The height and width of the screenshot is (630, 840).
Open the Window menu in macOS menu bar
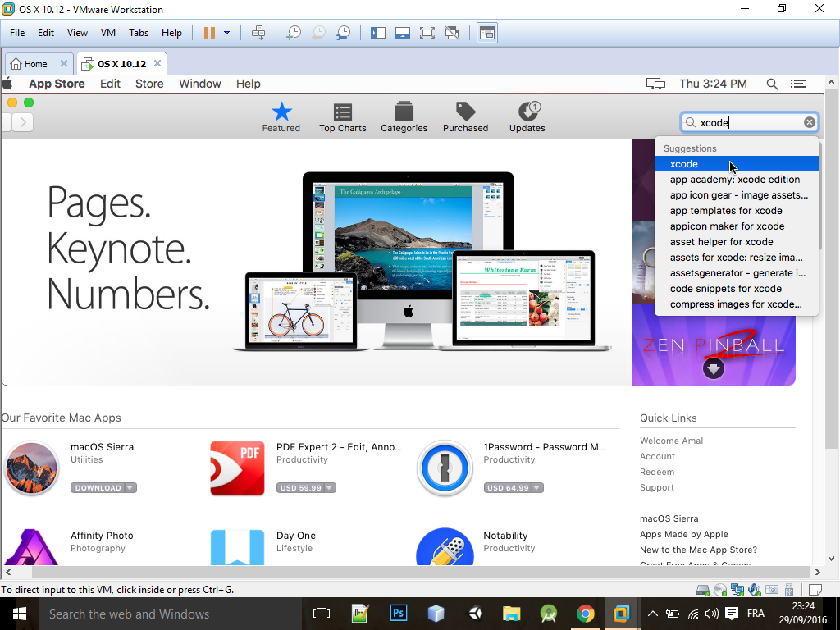click(x=200, y=84)
